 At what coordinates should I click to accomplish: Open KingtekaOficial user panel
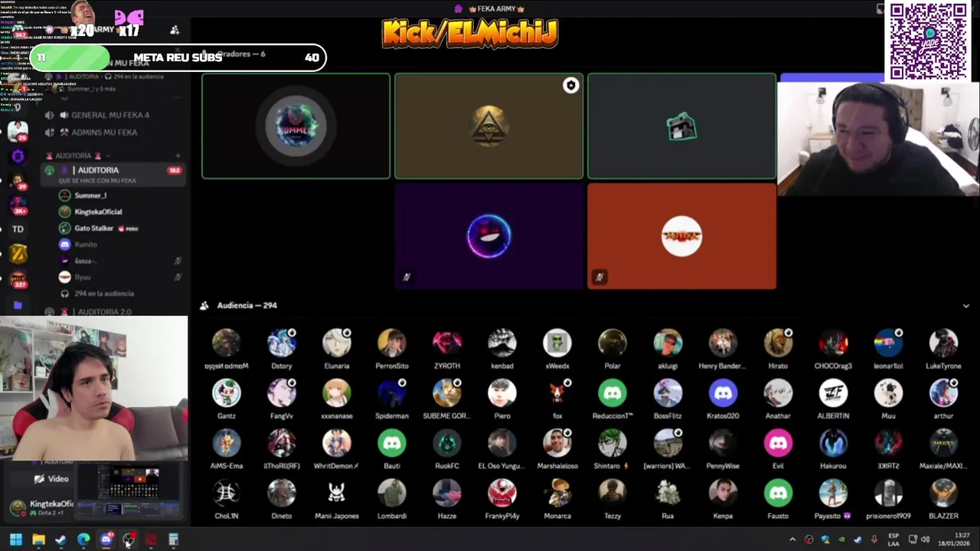tap(41, 507)
